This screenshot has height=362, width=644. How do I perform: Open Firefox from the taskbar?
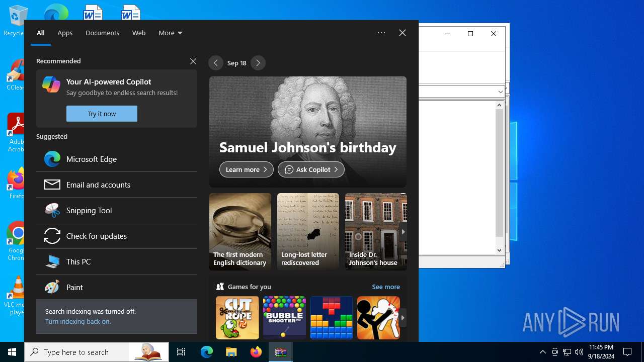pyautogui.click(x=256, y=352)
